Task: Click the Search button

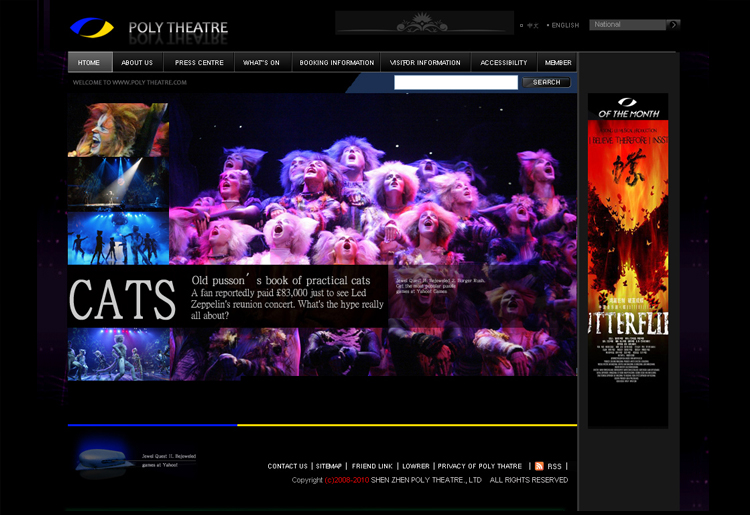Action: (546, 82)
